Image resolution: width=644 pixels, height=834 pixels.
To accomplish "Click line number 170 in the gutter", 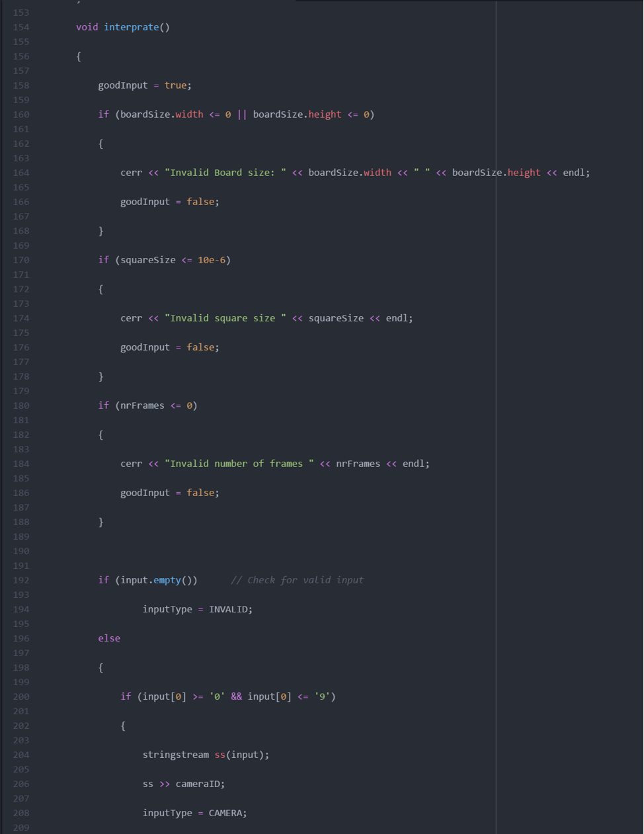I will pos(21,260).
